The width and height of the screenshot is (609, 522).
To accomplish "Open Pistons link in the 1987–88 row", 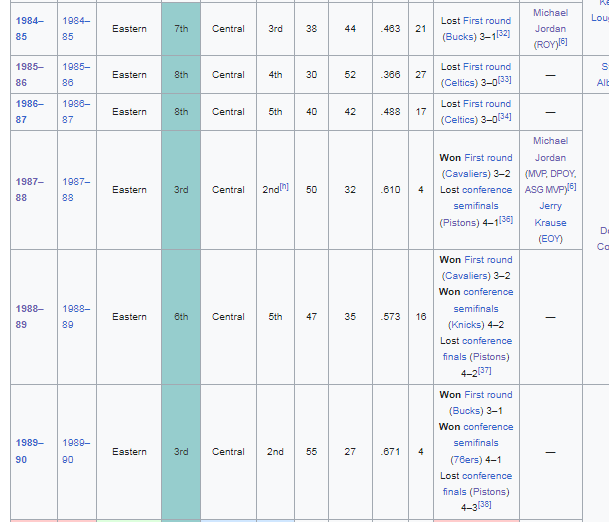I will coord(459,223).
